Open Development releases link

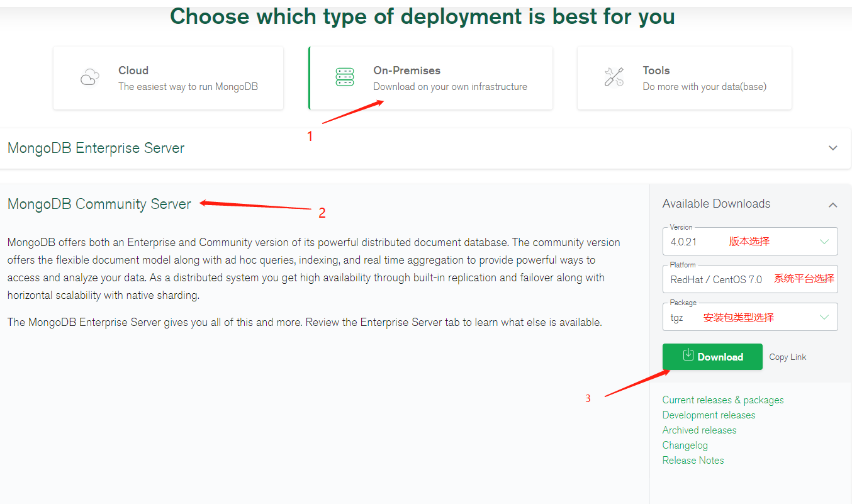point(709,415)
